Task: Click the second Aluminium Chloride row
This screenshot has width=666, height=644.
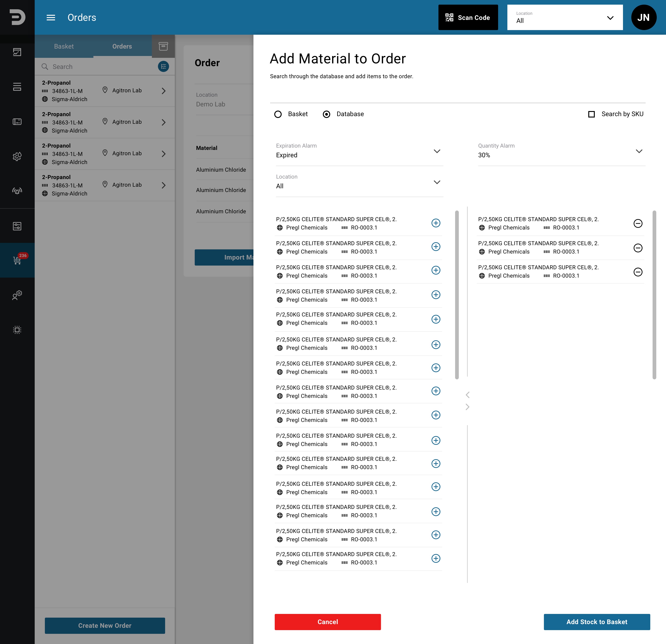Action: pos(224,190)
